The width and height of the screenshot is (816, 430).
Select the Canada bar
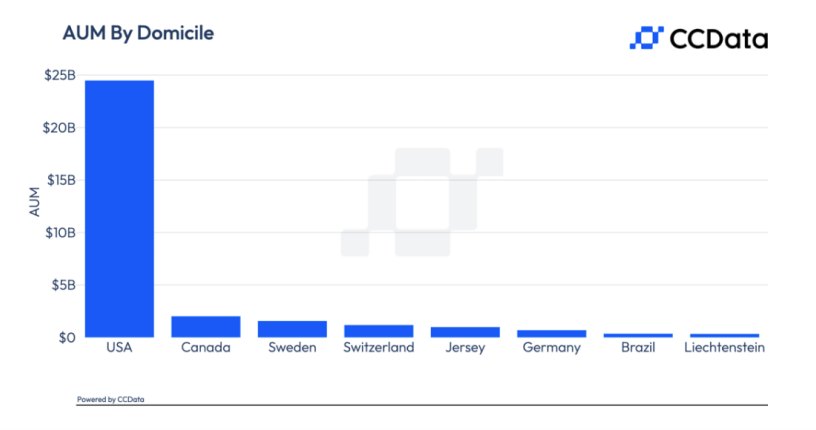coord(206,327)
